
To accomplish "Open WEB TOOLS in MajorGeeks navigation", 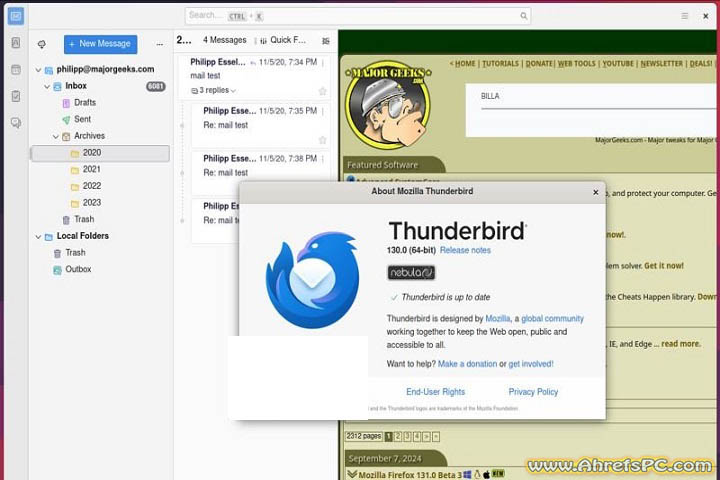I will (x=576, y=64).
